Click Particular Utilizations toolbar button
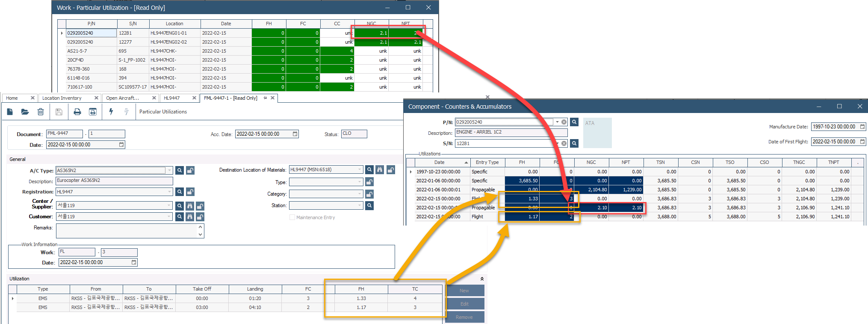 tap(163, 112)
